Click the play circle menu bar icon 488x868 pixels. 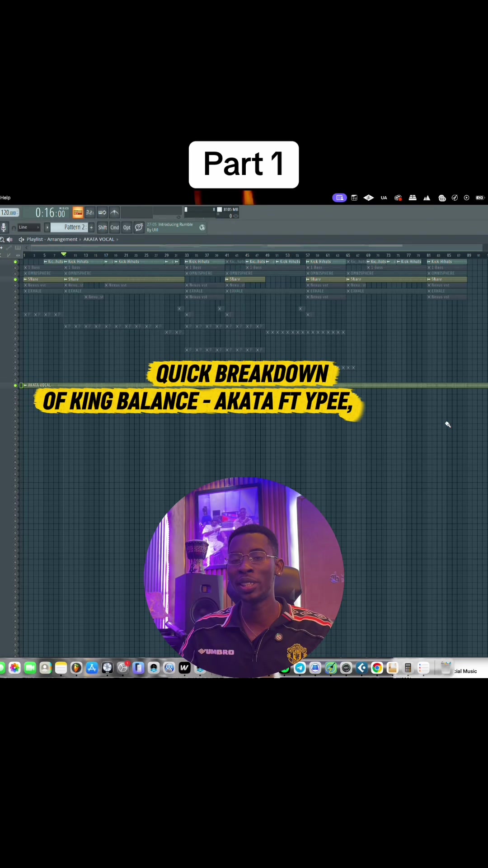[466, 198]
